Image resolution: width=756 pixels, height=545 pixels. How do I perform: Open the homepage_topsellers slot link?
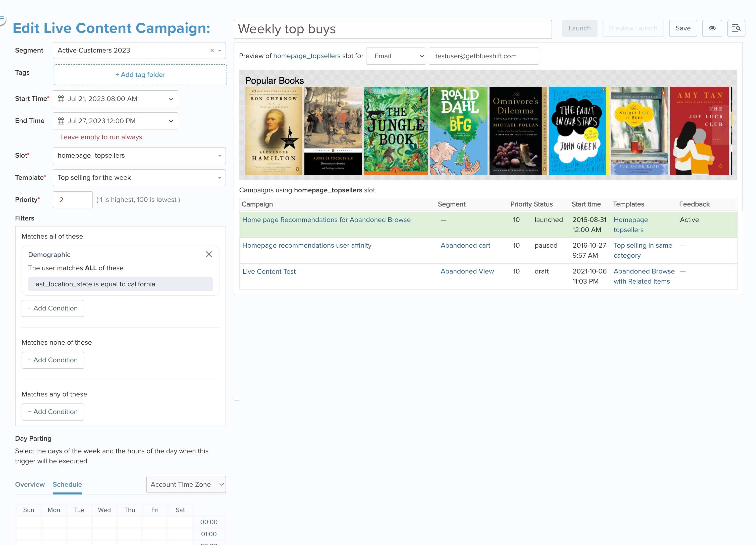[307, 56]
